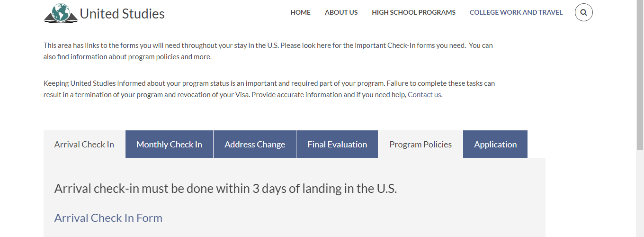Viewport: 644px width, 237px height.
Task: Click the paragraph starting 'This area has links'
Action: (x=268, y=51)
